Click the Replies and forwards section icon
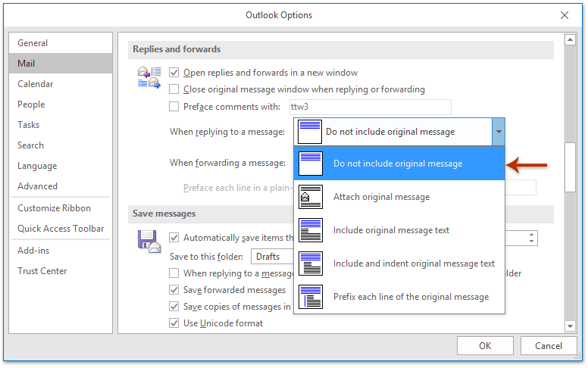The image size is (588, 368). 149,78
